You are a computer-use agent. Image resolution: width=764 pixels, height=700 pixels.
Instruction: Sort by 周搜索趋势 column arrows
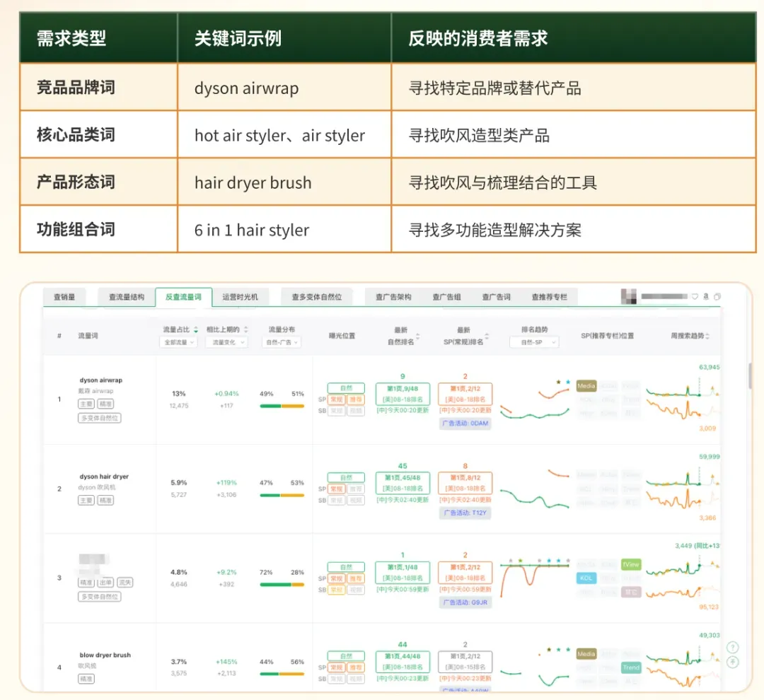(x=707, y=336)
